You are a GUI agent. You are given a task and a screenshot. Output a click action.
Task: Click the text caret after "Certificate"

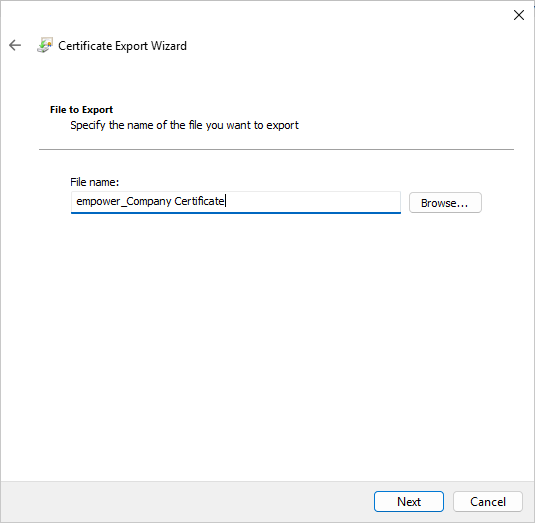click(226, 201)
